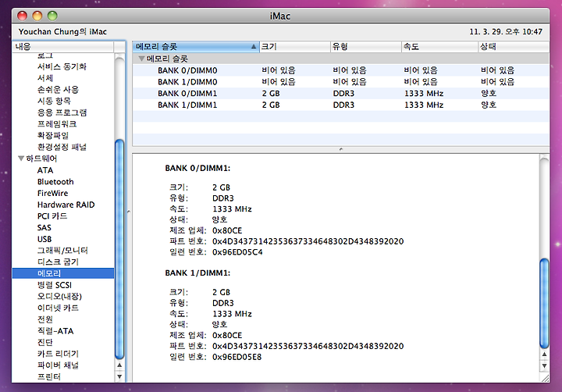Click the sidebar vertical splitter handle
The height and width of the screenshot is (392, 562).
coord(129,212)
